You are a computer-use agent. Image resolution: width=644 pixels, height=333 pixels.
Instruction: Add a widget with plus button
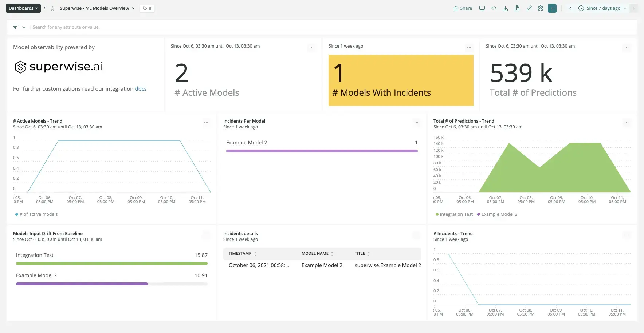tap(552, 8)
